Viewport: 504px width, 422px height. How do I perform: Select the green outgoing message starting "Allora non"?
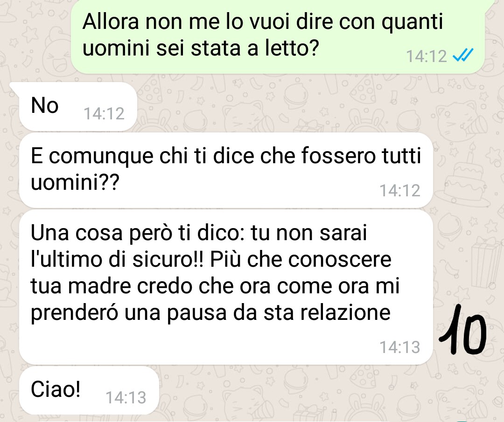point(278,36)
